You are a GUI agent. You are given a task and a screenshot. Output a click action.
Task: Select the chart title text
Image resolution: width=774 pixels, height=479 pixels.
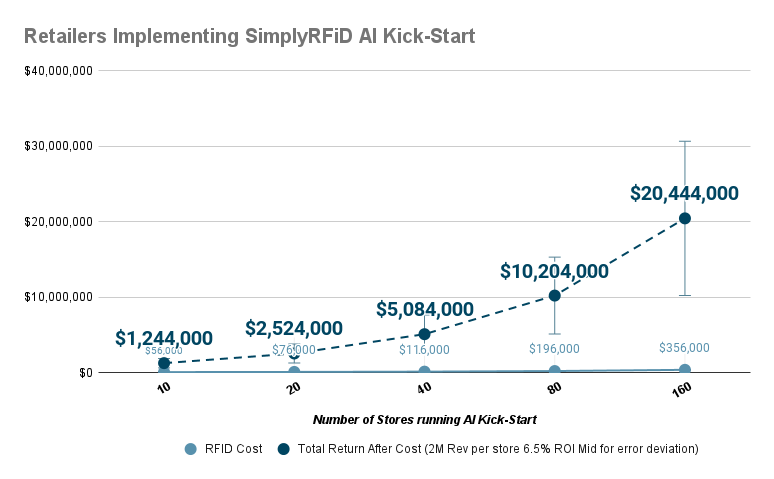tap(249, 37)
